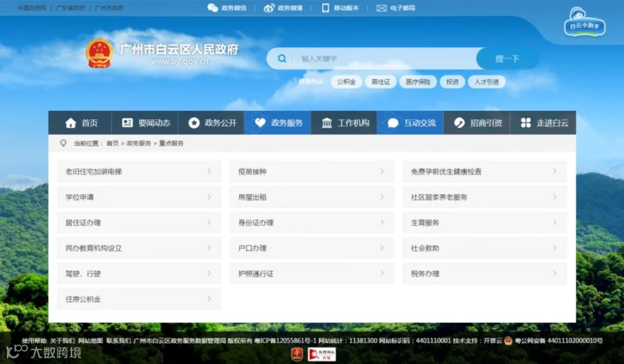Click the 广州市政府 top link
Image resolution: width=624 pixels, height=364 pixels.
[x=109, y=8]
